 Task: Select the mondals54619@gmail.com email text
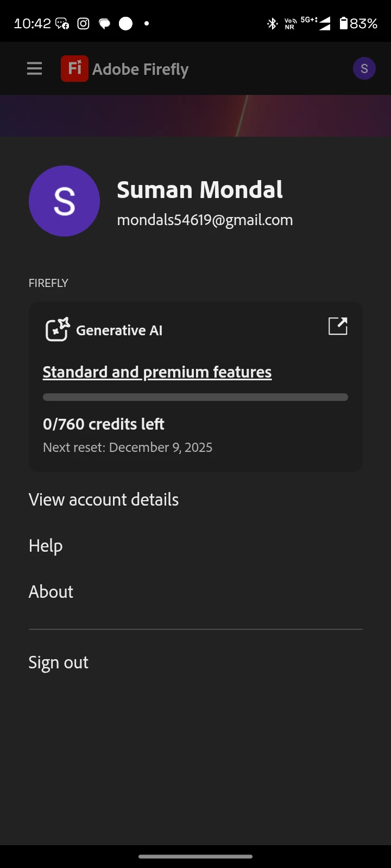coord(205,220)
